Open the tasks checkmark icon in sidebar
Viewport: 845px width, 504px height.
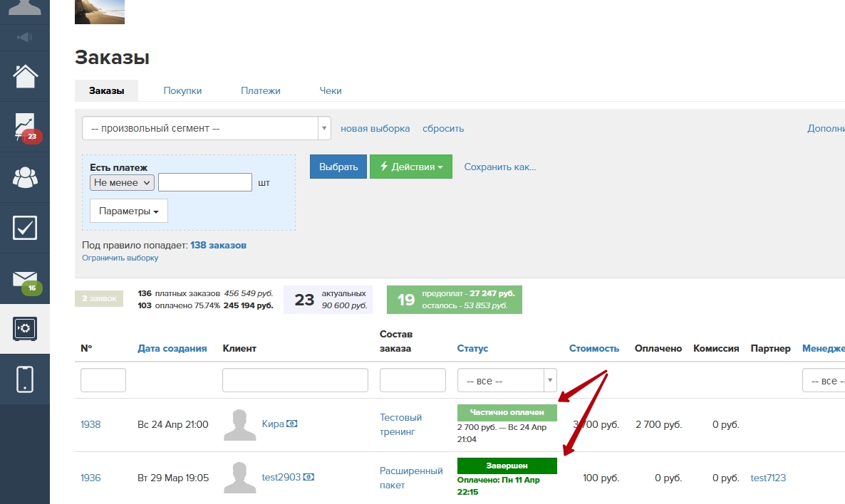(25, 228)
